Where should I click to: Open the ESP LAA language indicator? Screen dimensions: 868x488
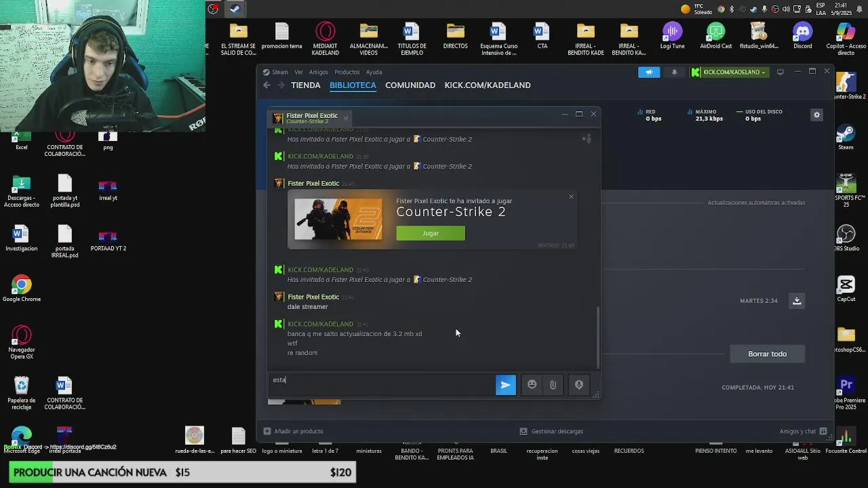pos(820,9)
